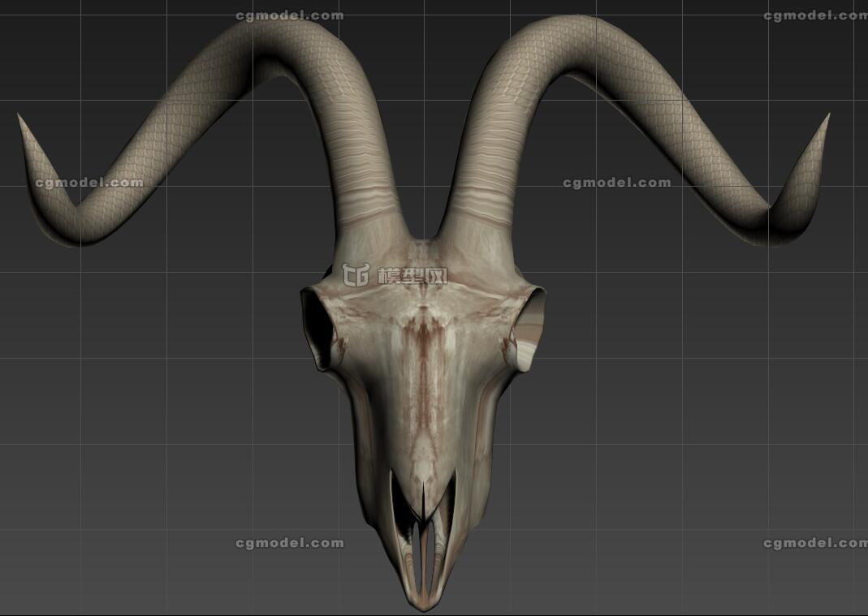Click the cgmodel.com watermark at top center-left
Viewport: 868px width, 616px height.
pyautogui.click(x=289, y=15)
